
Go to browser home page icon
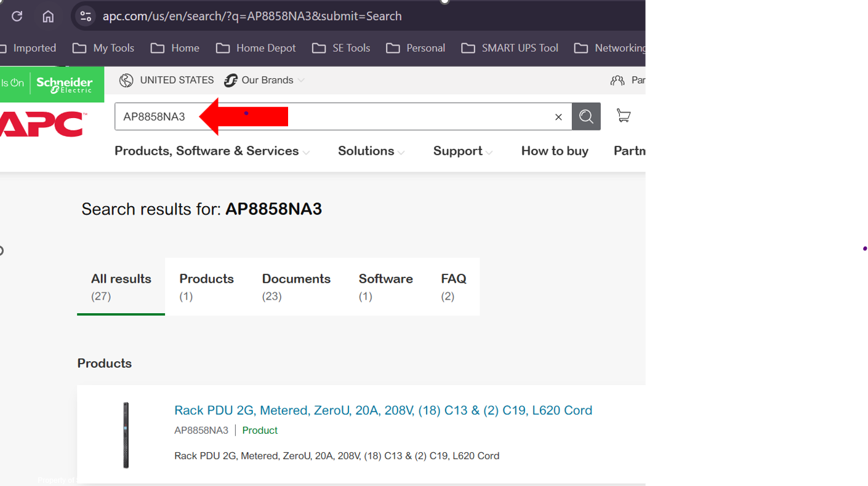tap(48, 16)
